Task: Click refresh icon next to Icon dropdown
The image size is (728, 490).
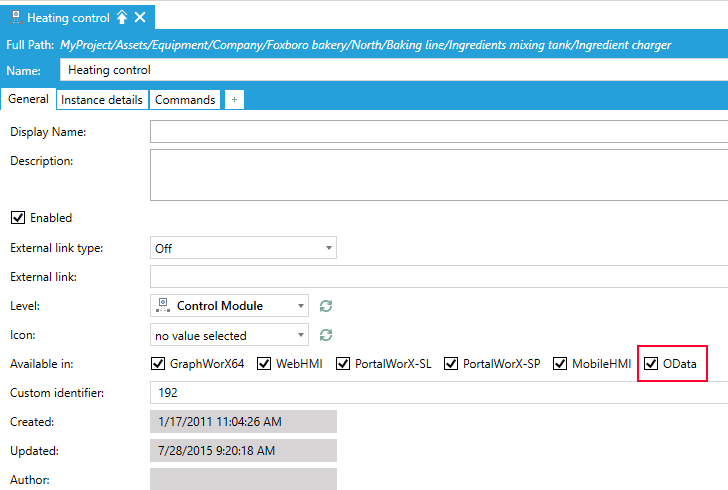Action: (x=325, y=335)
